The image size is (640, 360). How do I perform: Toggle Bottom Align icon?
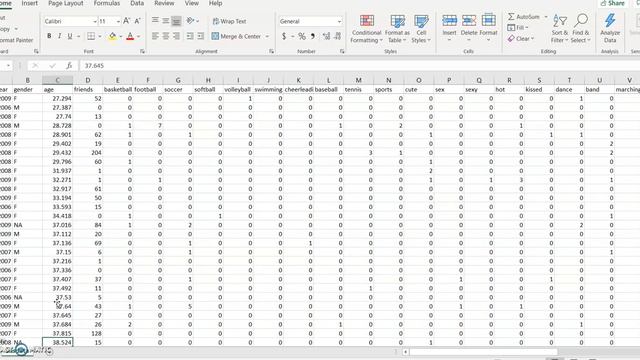point(176,21)
